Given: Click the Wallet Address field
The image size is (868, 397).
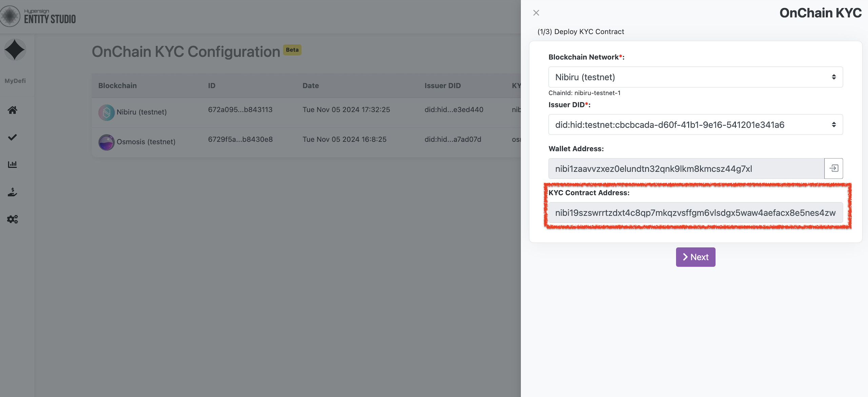Looking at the screenshot, I should point(686,169).
